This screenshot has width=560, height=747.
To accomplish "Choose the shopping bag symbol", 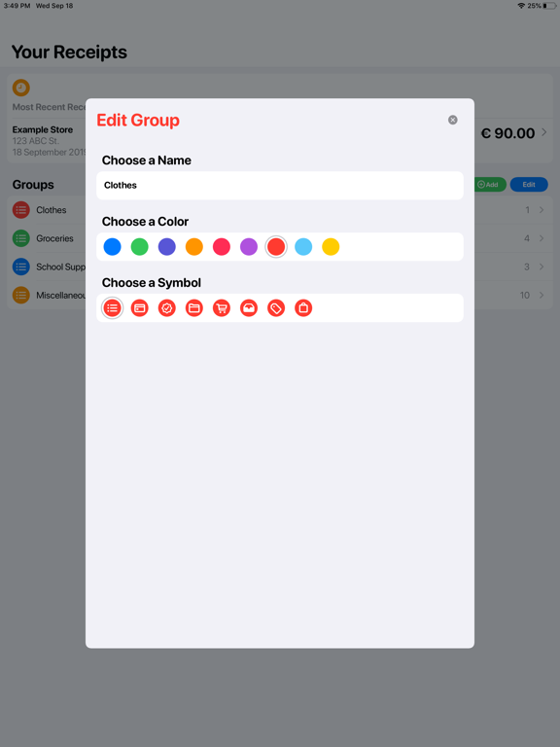I will coord(303,308).
